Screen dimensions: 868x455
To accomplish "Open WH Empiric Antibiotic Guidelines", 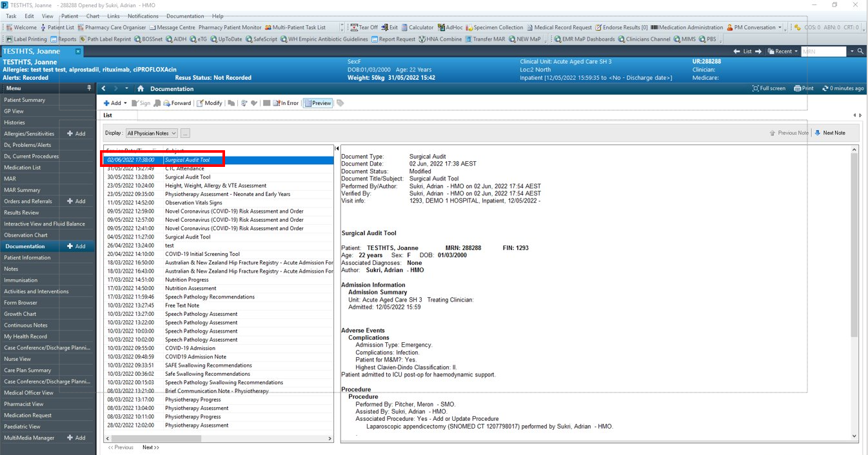I will 324,39.
